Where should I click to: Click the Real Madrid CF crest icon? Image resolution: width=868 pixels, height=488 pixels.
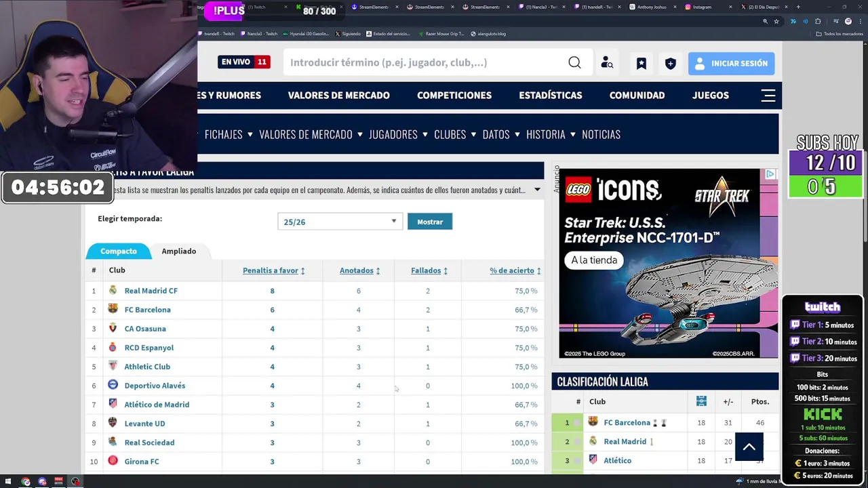pyautogui.click(x=113, y=290)
